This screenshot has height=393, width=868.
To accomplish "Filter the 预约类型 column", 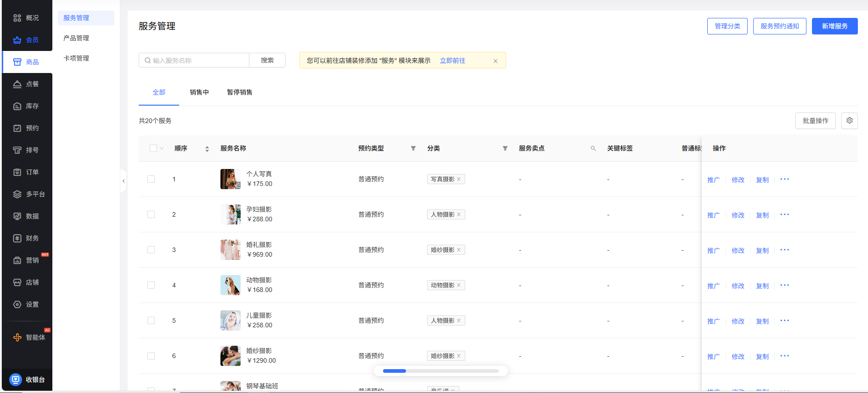I will pyautogui.click(x=413, y=148).
